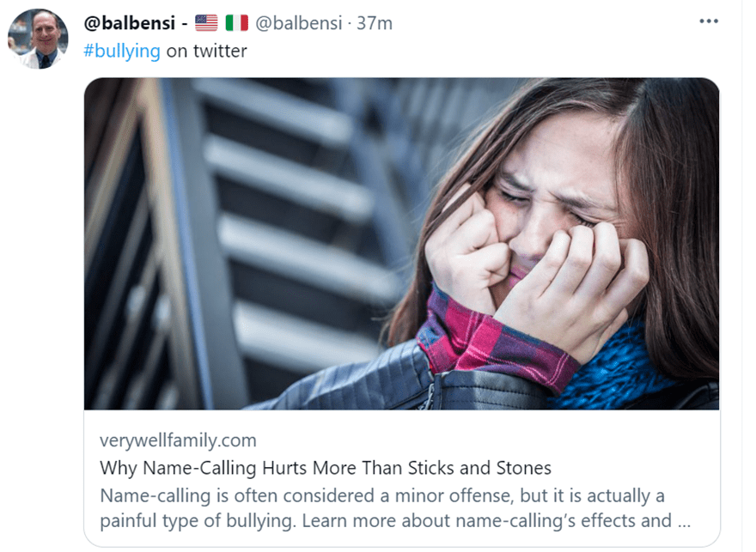Screen dimensions: 756x552
Task: Click the description line starting 'Name-calling is often considered'
Action: (x=382, y=495)
